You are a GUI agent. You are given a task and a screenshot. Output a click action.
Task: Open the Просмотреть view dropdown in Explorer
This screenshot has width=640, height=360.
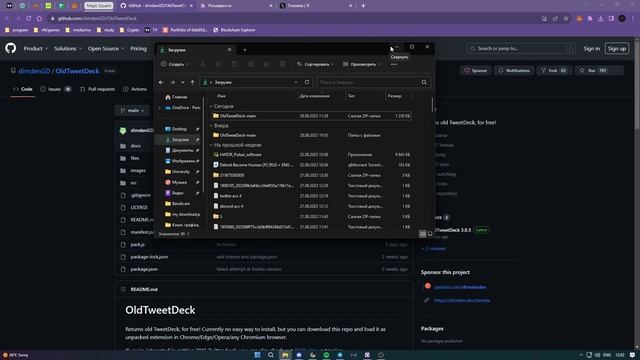coord(362,64)
